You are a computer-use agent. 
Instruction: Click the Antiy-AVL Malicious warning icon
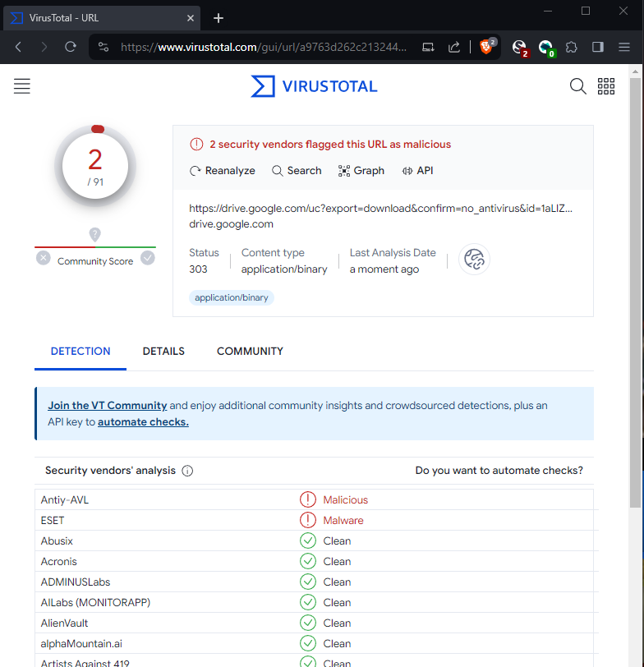[308, 499]
